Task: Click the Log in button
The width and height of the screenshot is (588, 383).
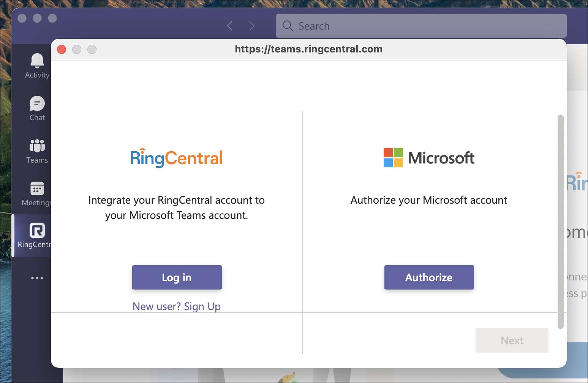Action: pyautogui.click(x=177, y=277)
